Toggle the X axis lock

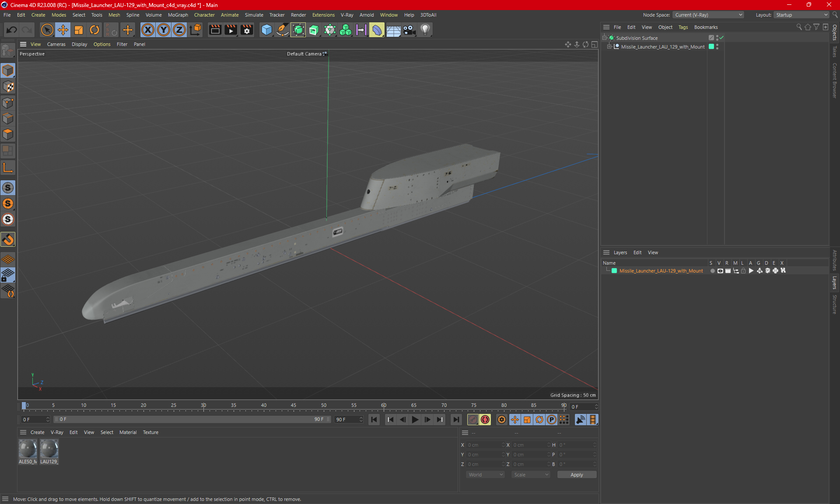[x=148, y=30]
